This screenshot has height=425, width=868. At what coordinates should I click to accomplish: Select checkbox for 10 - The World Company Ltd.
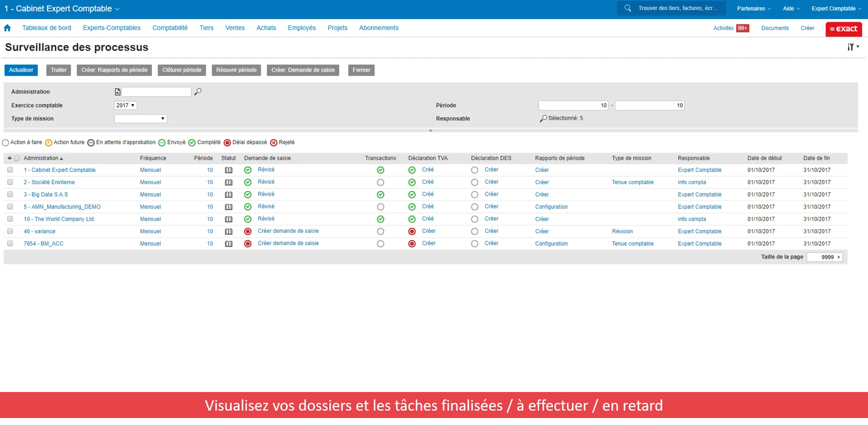point(10,219)
